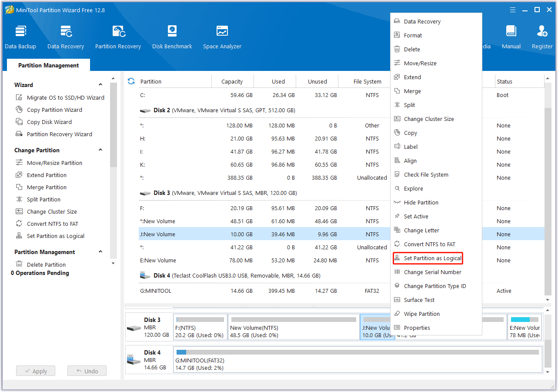Click the Undo button

87,371
